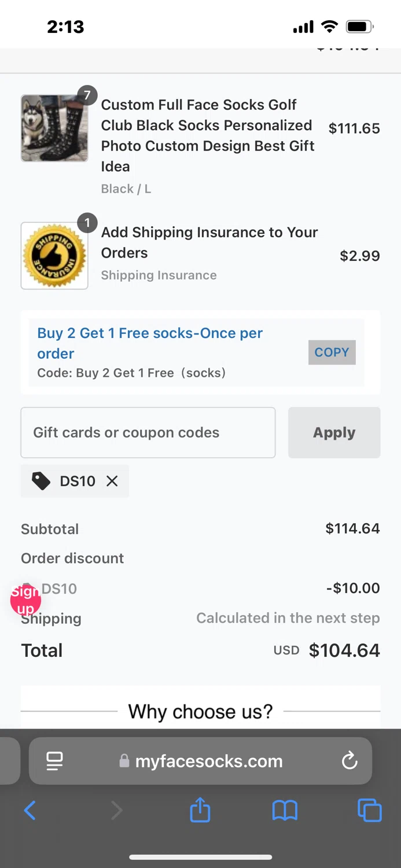Tap Safari back arrow
The height and width of the screenshot is (868, 401).
(30, 810)
